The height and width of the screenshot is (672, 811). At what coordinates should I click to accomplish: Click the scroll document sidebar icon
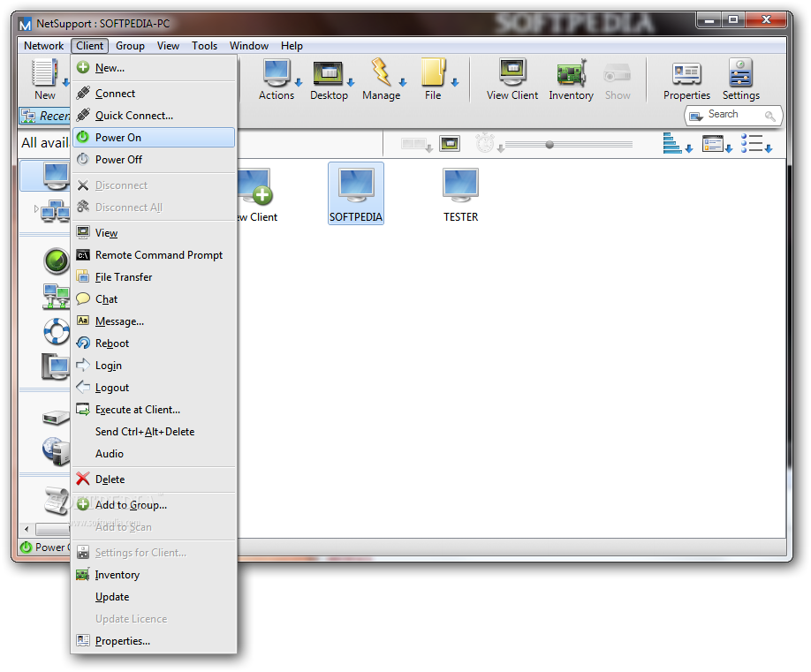[56, 501]
